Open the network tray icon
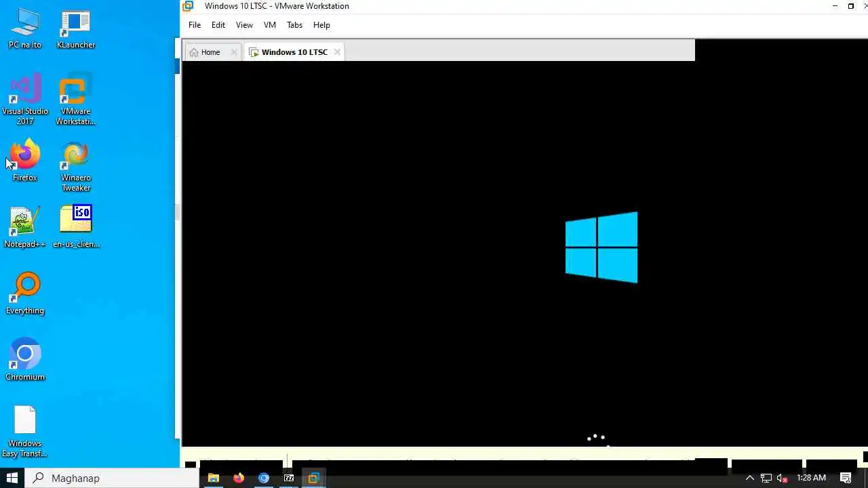868x488 pixels. (x=766, y=478)
